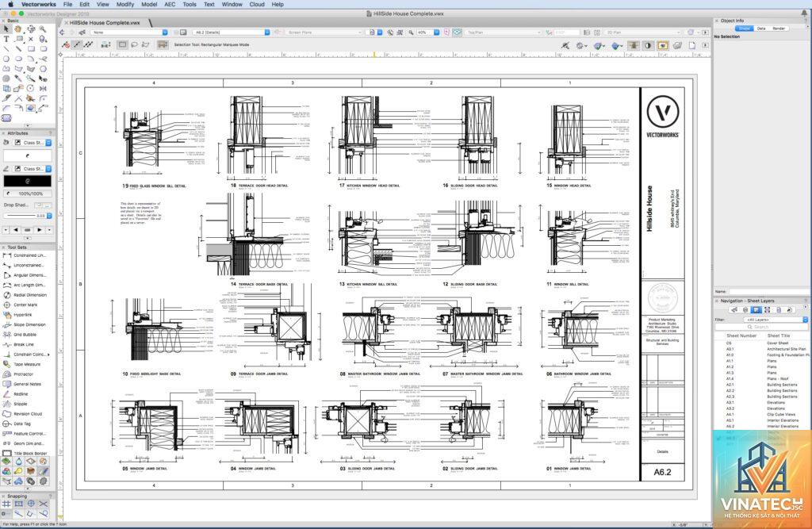Toggle Snap to Object in Snapping palette

click(19, 504)
